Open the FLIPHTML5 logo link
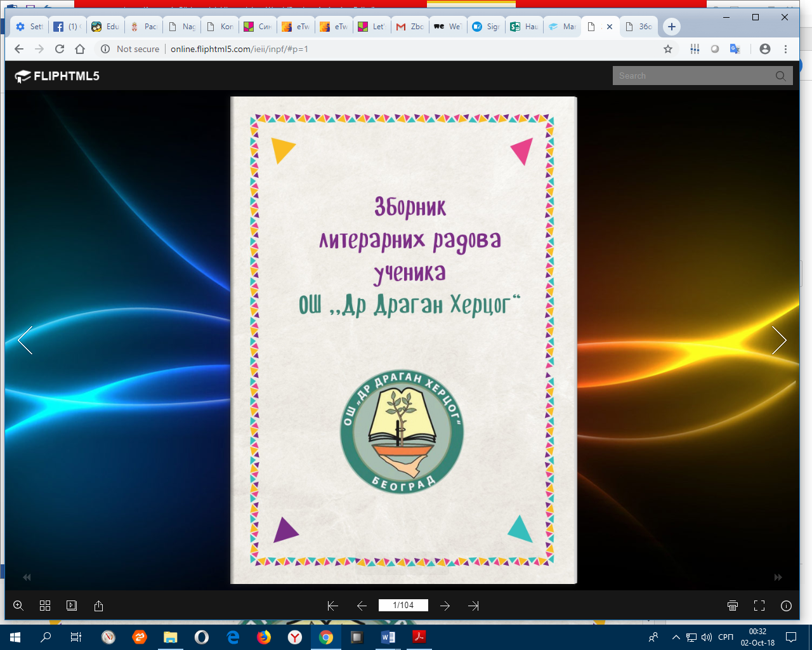Viewport: 812px width, 650px height. click(57, 76)
